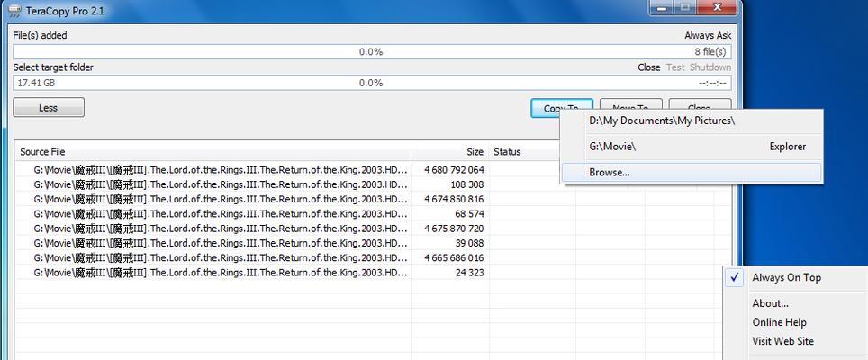Select file row with size 108 308

pyautogui.click(x=374, y=184)
